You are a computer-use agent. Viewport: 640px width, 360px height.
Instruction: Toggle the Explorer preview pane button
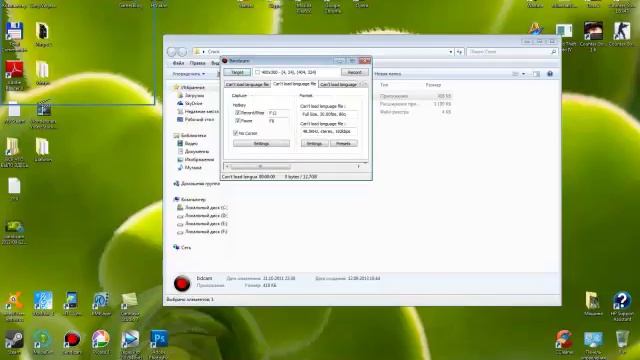point(536,74)
